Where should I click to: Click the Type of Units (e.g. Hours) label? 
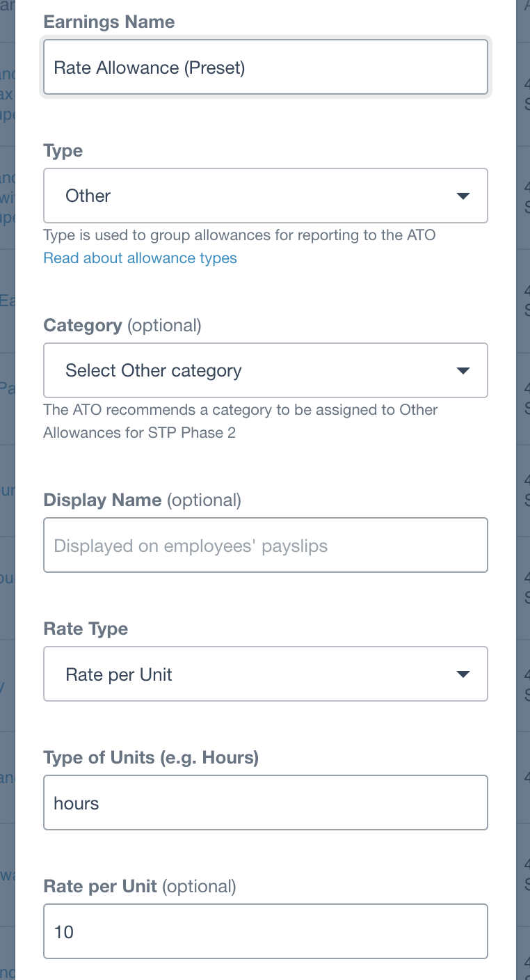click(x=150, y=758)
